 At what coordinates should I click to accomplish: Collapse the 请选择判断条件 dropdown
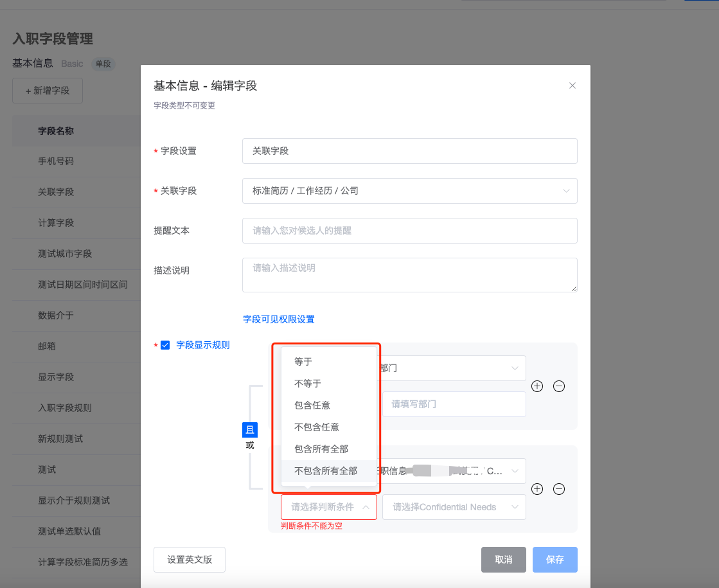coord(329,507)
